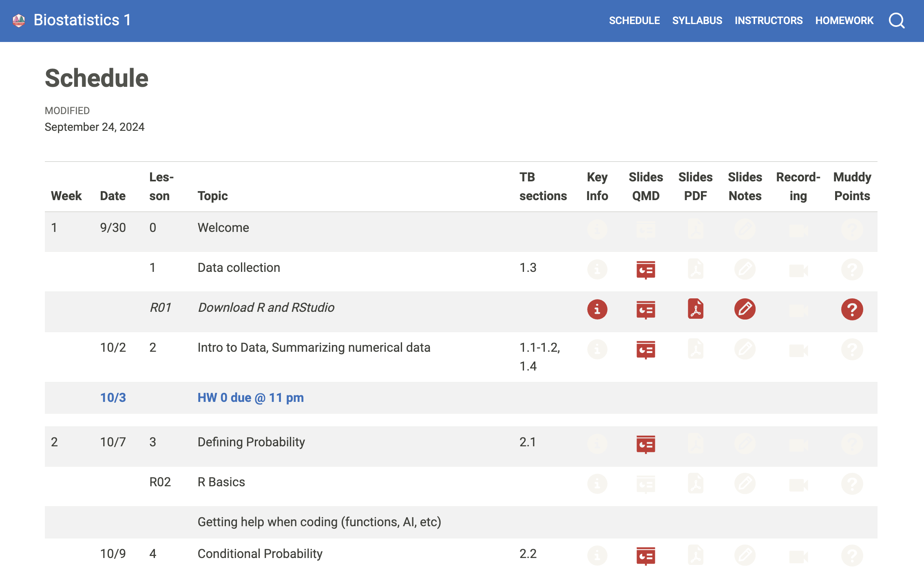Image resolution: width=924 pixels, height=569 pixels.
Task: Go to the Schedule nav item
Action: point(634,20)
